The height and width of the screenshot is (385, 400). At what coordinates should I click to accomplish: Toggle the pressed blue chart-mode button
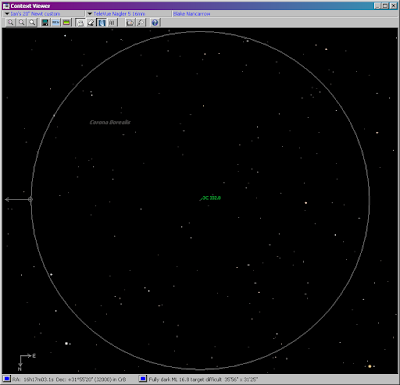click(101, 22)
